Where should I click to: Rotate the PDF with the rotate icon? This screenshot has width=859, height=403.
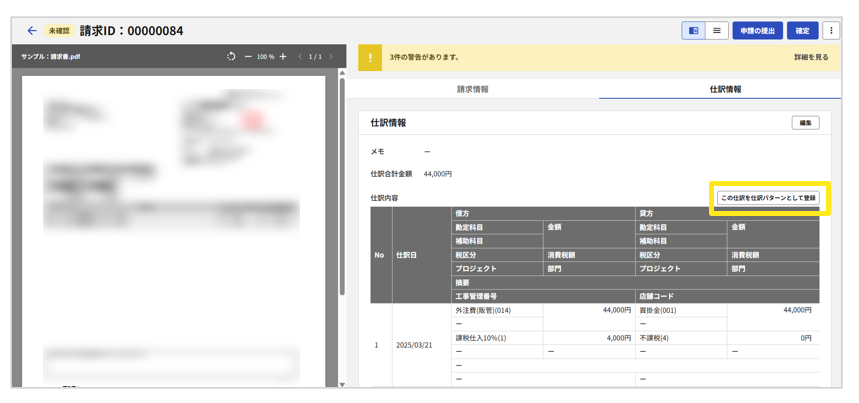coord(231,57)
